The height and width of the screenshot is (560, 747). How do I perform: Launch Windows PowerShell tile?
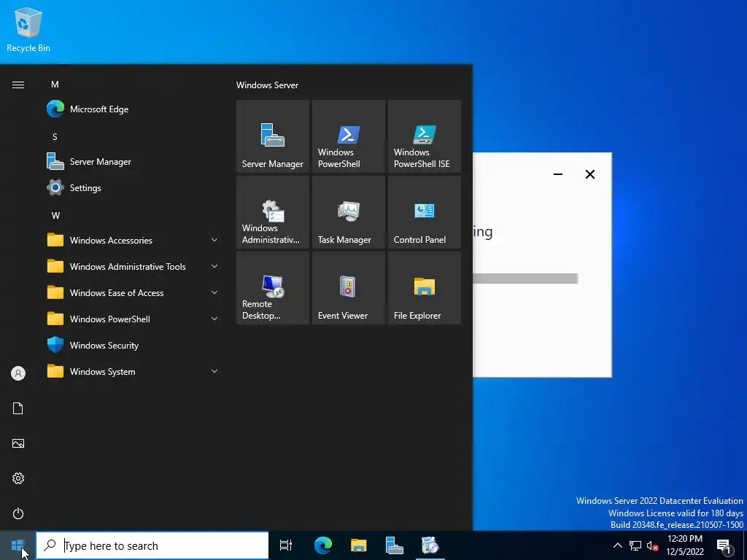pyautogui.click(x=348, y=136)
